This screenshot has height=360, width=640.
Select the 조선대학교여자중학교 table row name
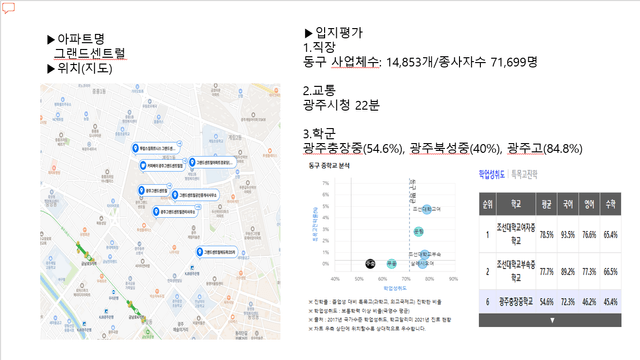coord(516,234)
